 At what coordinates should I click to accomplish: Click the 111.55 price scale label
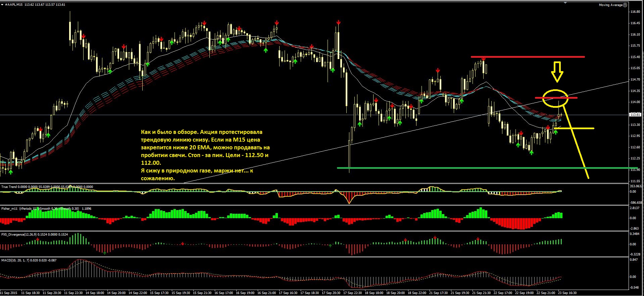click(x=635, y=181)
